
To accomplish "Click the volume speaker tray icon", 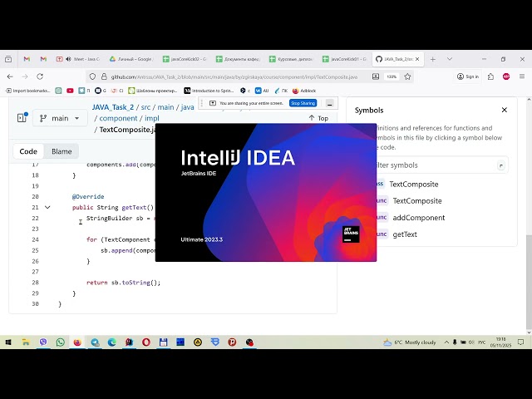I will click(x=471, y=342).
